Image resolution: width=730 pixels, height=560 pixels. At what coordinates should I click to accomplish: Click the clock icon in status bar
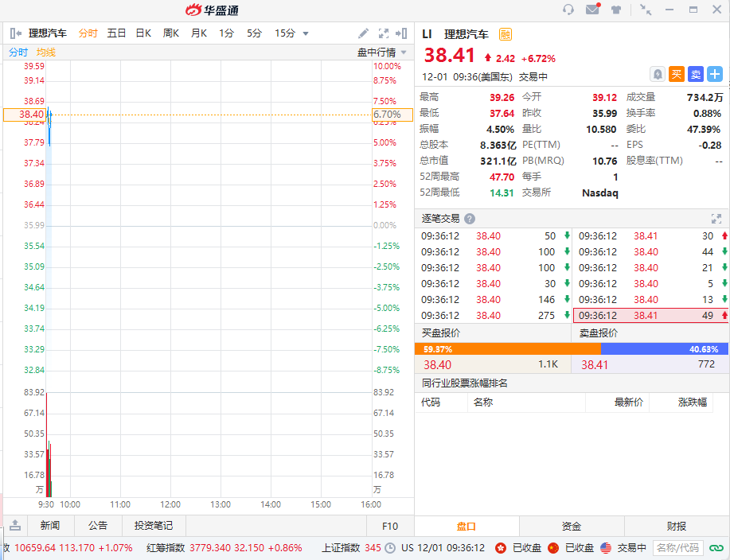[389, 548]
